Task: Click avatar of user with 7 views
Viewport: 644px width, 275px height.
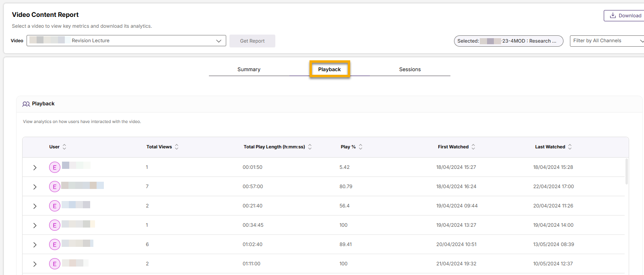Action: click(x=55, y=187)
